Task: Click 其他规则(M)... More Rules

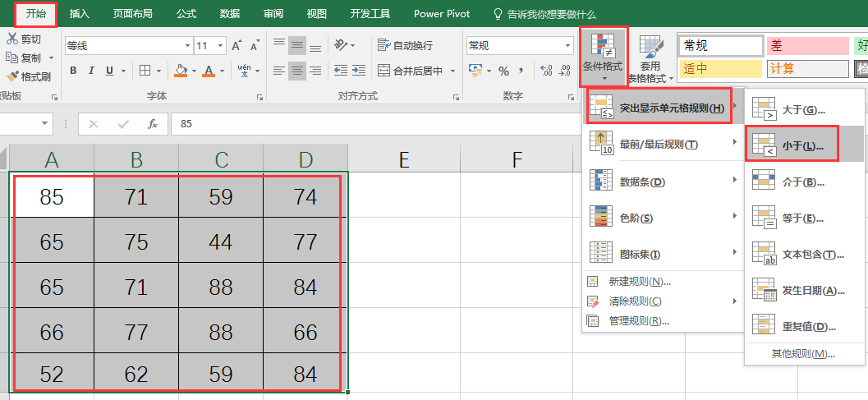Action: coord(803,353)
